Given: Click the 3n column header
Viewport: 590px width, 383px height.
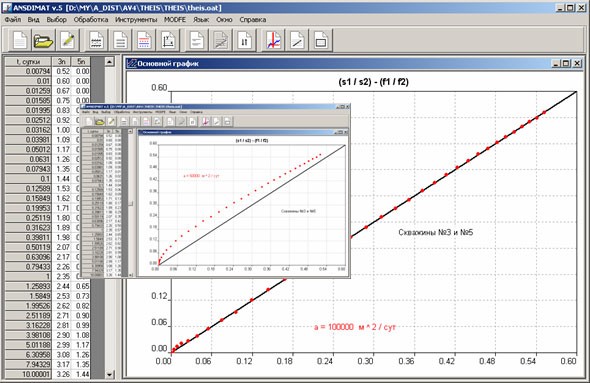Looking at the screenshot, I should tap(61, 61).
